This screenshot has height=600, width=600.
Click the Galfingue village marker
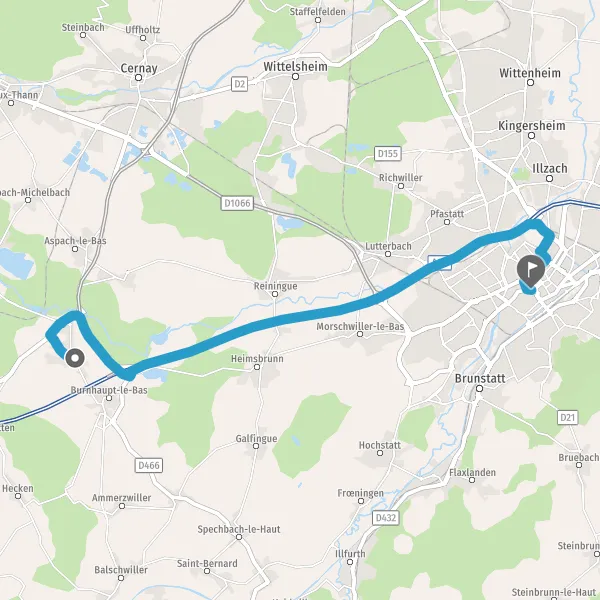(x=256, y=446)
